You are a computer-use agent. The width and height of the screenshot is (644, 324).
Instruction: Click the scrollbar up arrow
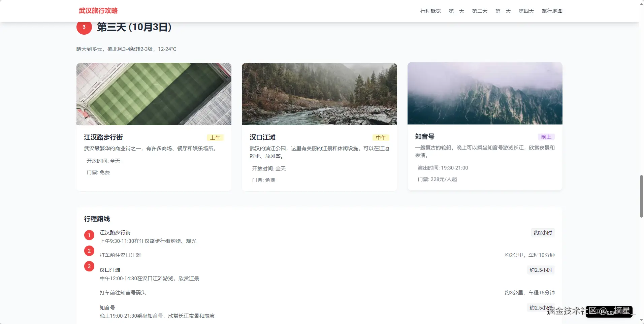pos(641,4)
